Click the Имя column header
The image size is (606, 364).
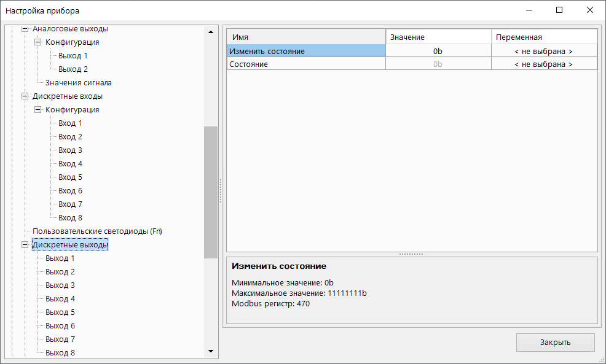(306, 37)
